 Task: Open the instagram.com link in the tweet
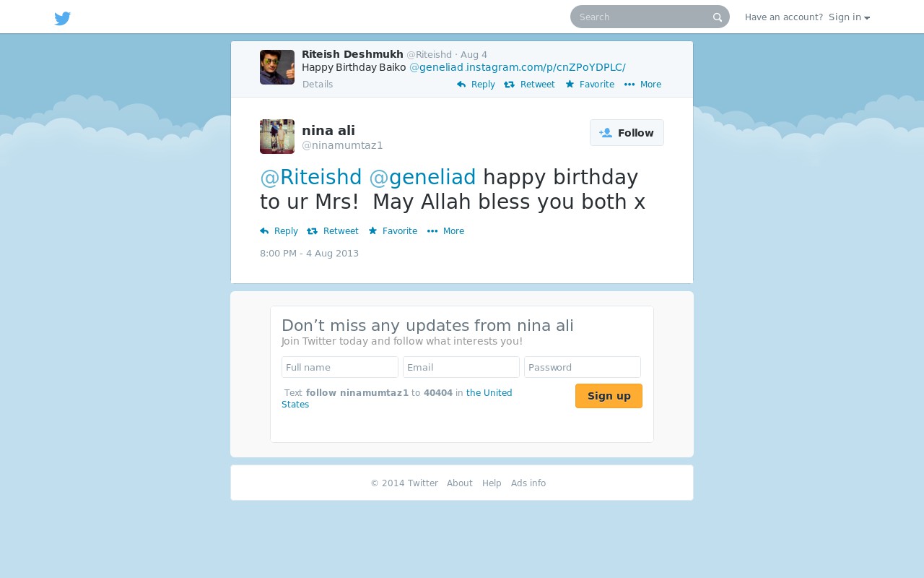click(x=546, y=67)
